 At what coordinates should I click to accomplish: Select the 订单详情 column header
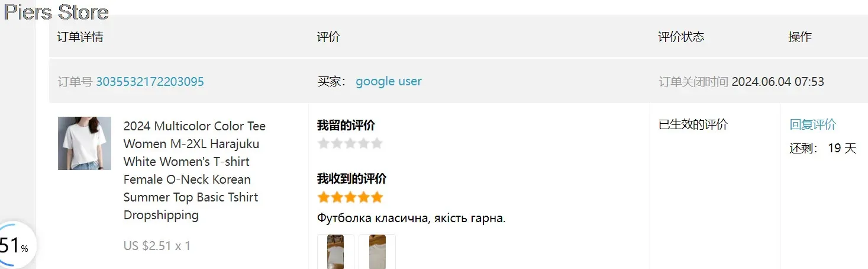pyautogui.click(x=80, y=37)
